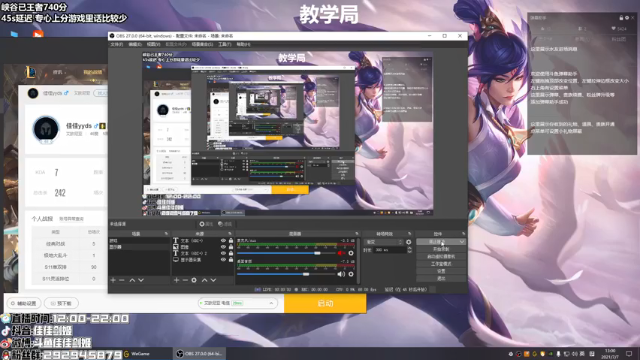Viewport: 640px width, 360px height.
Task: Pop out the Audio Mixer dock icon
Action: 356,233
